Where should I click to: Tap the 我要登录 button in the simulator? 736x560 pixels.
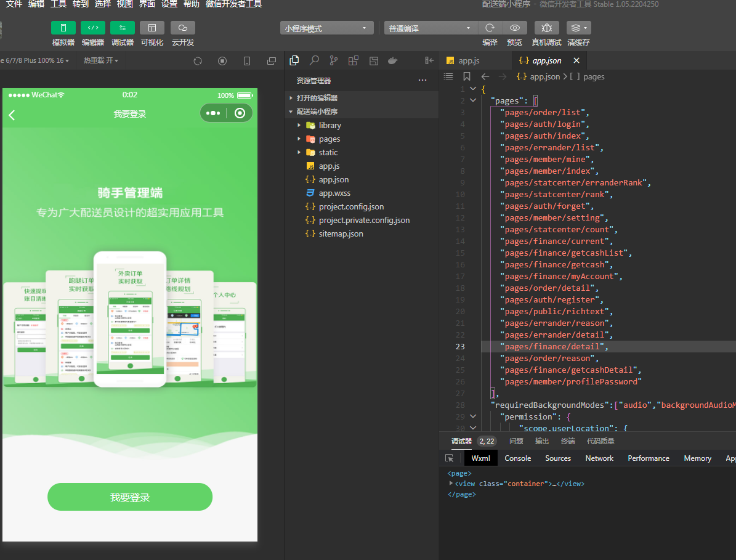(129, 497)
